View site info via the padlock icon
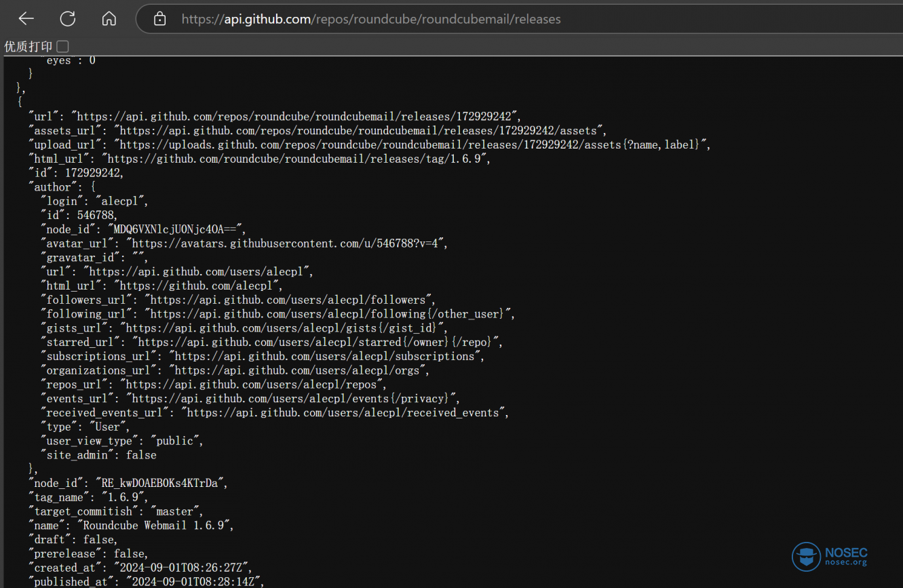 (159, 19)
